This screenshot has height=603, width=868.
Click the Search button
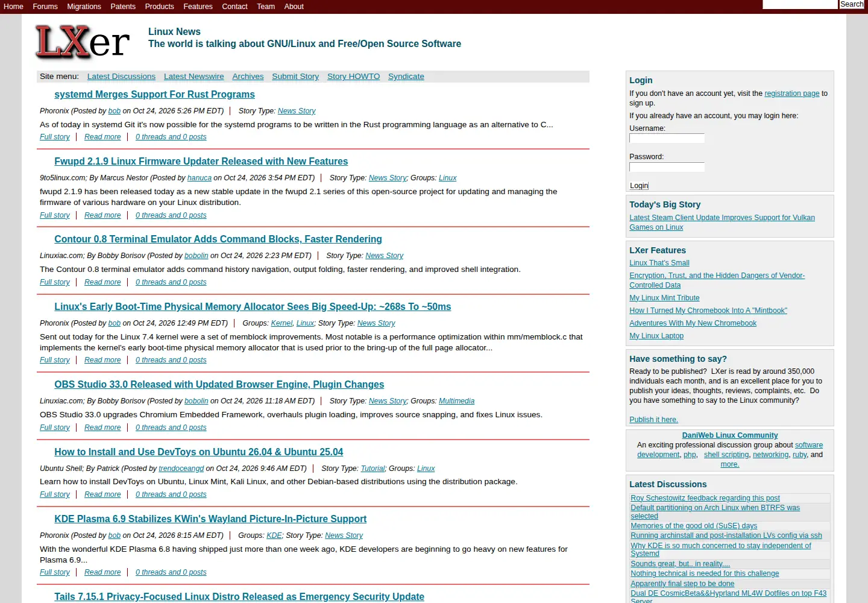852,4
